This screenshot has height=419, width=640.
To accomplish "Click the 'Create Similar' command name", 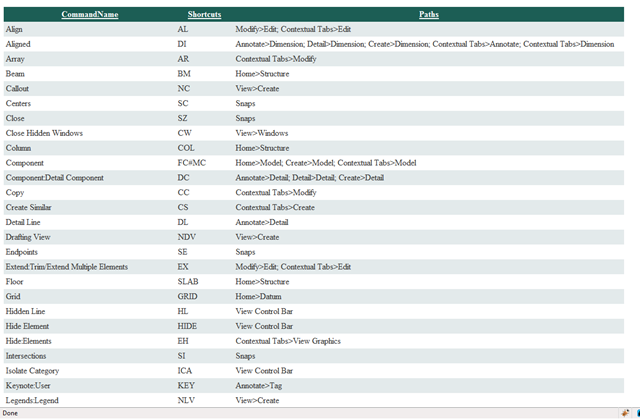I will [x=29, y=207].
